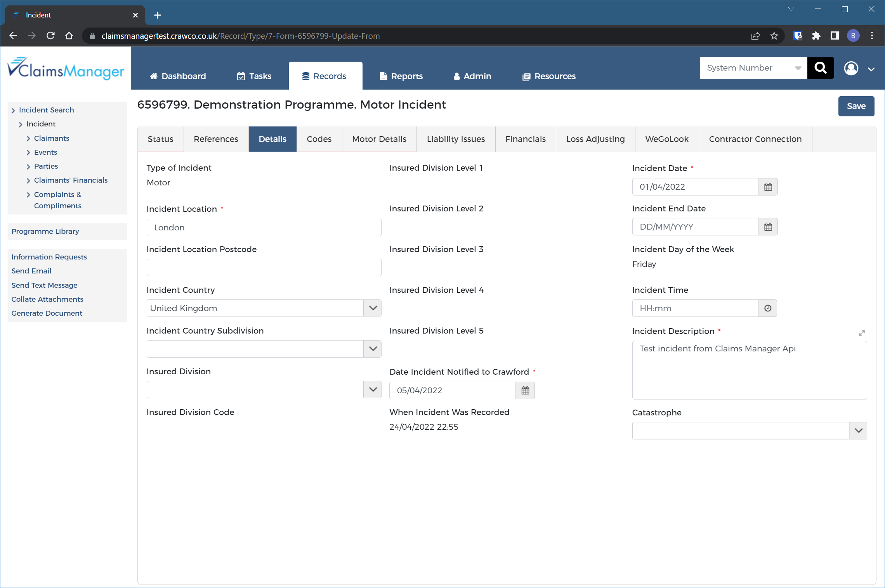
Task: Open the Bitwarden shield extension icon
Action: click(x=798, y=36)
